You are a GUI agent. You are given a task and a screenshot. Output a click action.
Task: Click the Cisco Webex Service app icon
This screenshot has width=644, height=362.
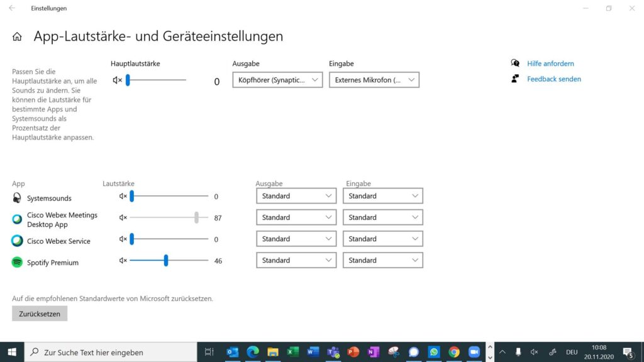[x=17, y=241]
